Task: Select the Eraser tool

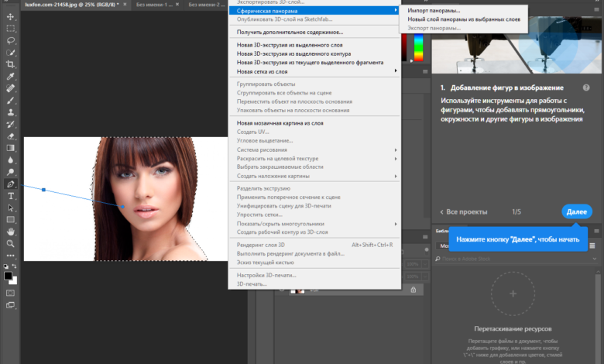Action: tap(11, 136)
